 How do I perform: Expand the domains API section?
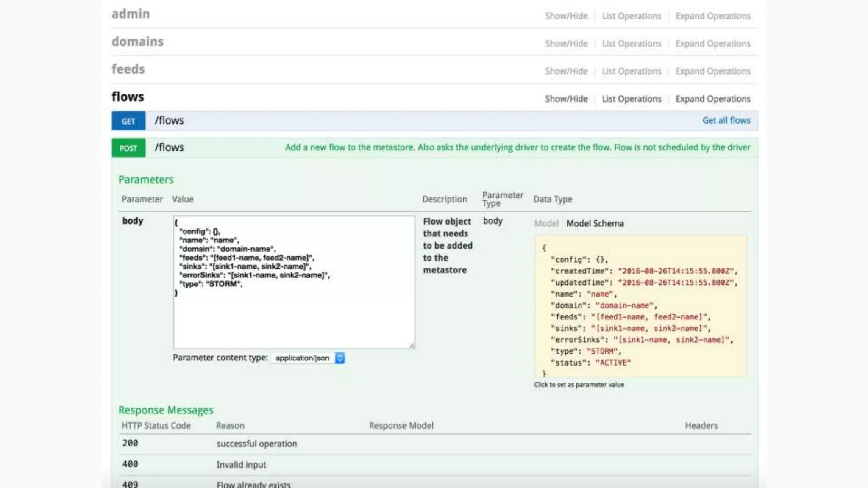pos(137,42)
